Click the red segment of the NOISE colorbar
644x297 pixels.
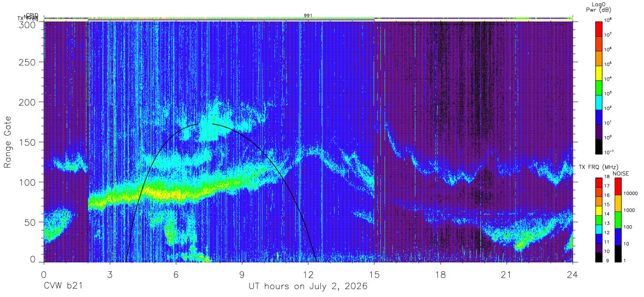[617, 186]
